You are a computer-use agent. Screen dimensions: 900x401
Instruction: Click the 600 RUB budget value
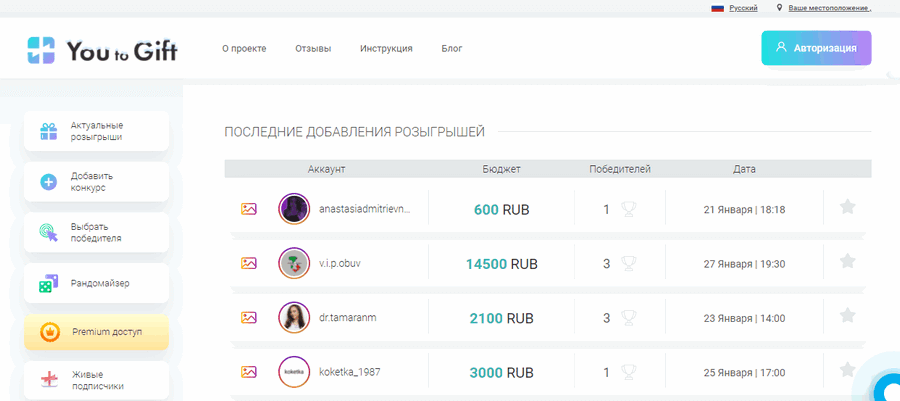tap(502, 210)
